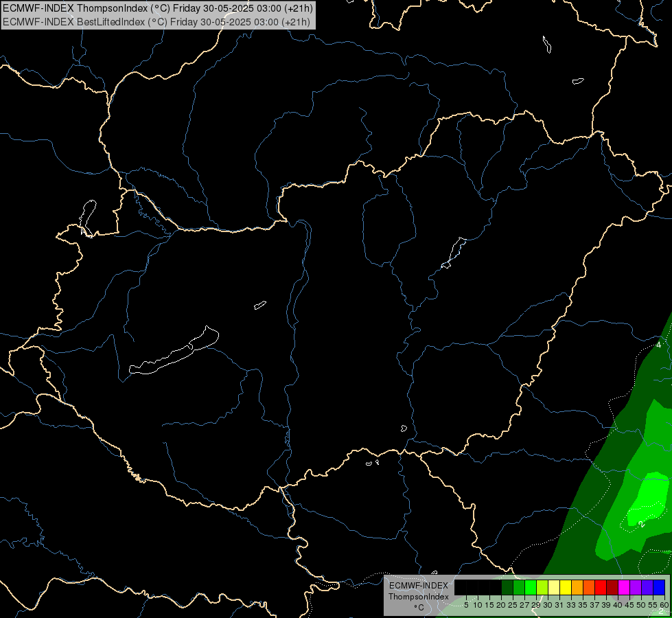This screenshot has height=618, width=672.
Task: Click the 'ECMWF-INDEX' label in the legend
Action: [x=418, y=586]
